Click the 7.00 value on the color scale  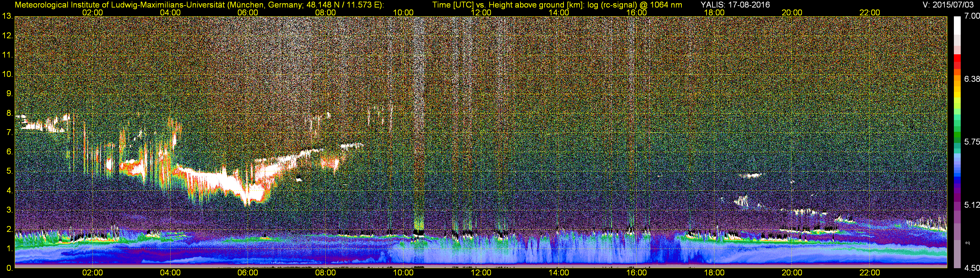point(972,16)
